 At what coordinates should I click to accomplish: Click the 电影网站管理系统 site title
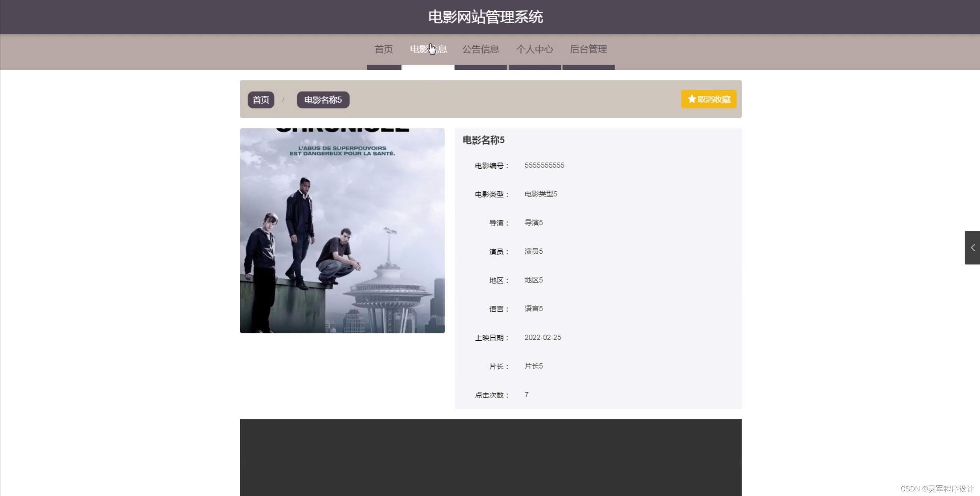pos(485,17)
